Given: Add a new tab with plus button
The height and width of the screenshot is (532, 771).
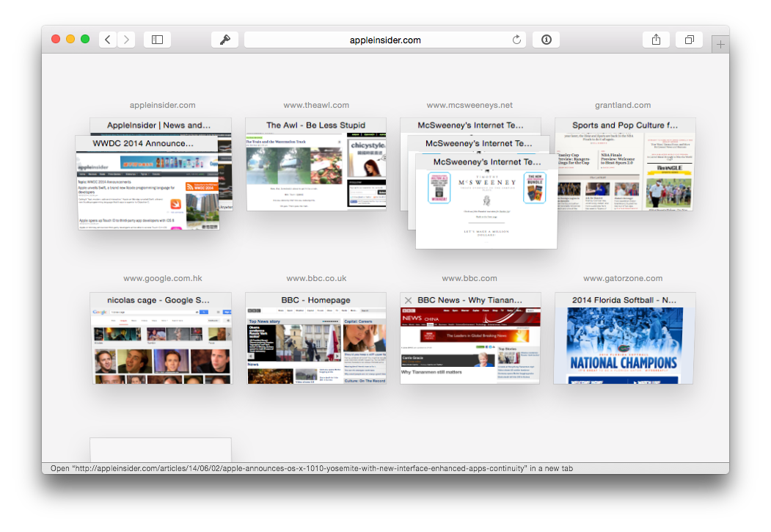Looking at the screenshot, I should point(720,45).
